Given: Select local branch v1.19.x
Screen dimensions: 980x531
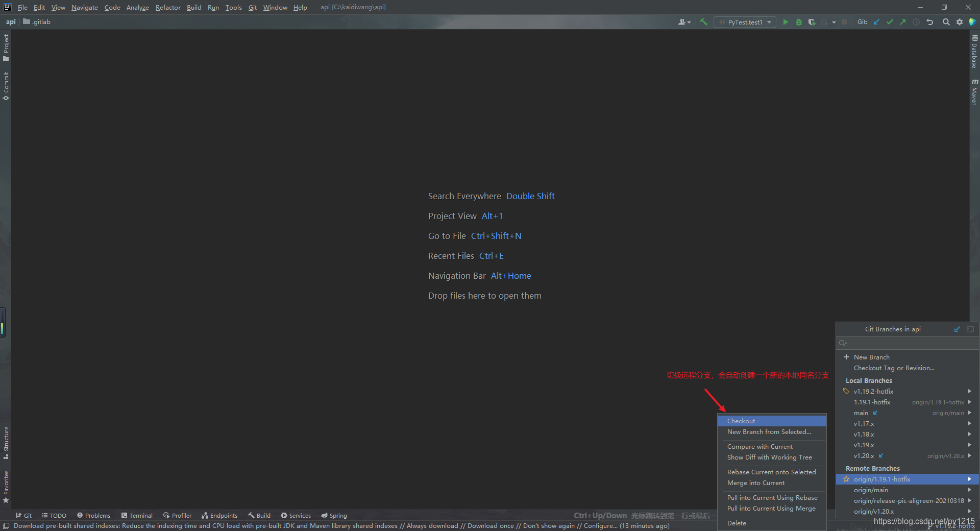Looking at the screenshot, I should point(908,445).
